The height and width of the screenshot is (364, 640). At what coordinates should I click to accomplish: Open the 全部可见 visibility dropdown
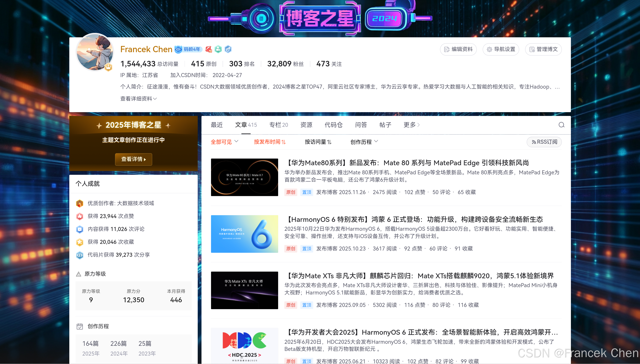[x=224, y=142]
